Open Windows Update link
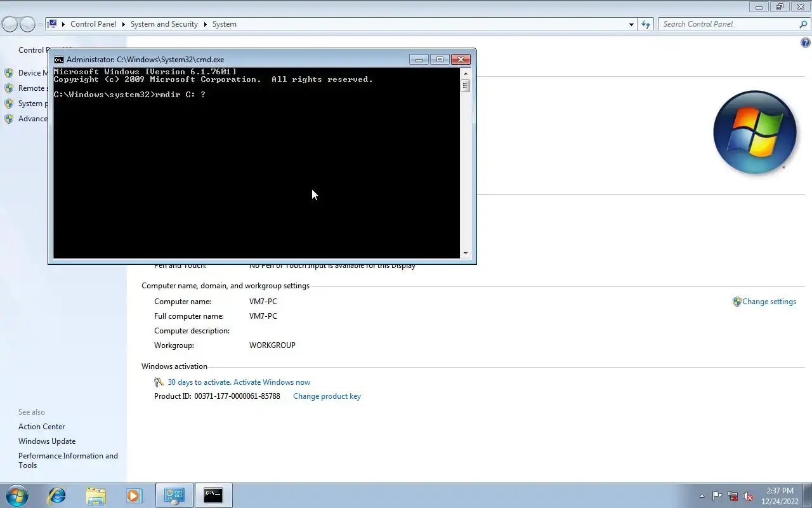812x508 pixels. 47,441
